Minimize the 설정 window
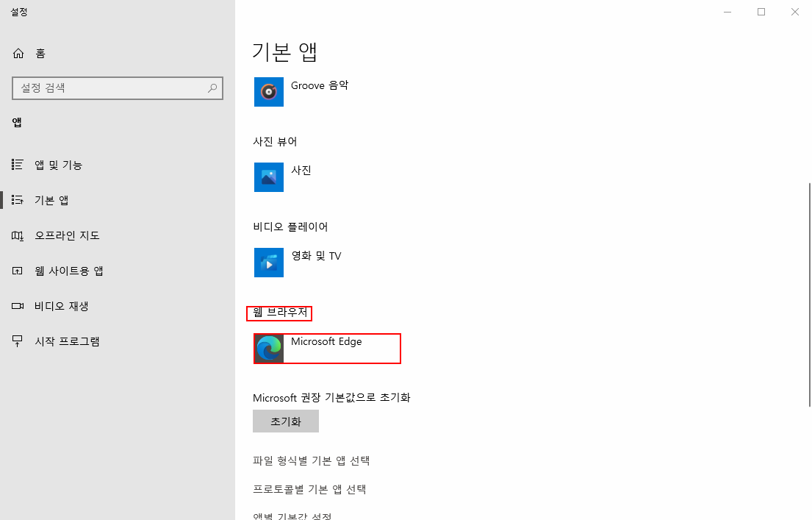The width and height of the screenshot is (812, 520). [x=727, y=12]
